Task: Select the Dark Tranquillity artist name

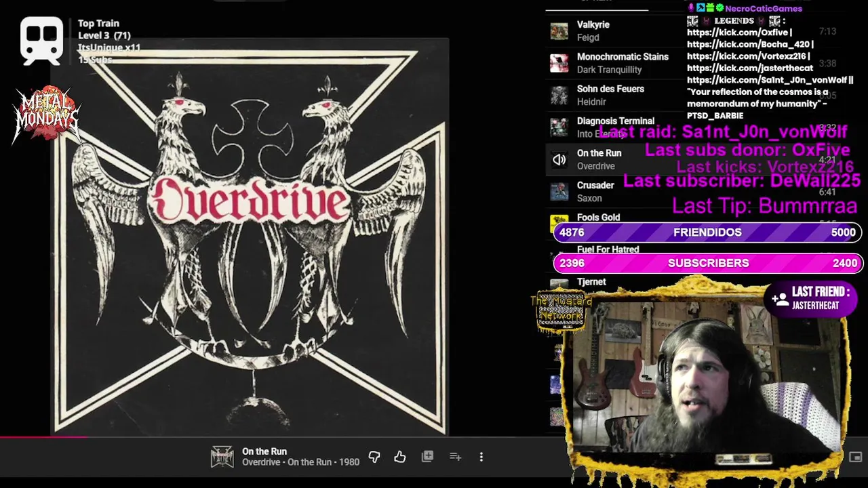Action: pos(609,70)
